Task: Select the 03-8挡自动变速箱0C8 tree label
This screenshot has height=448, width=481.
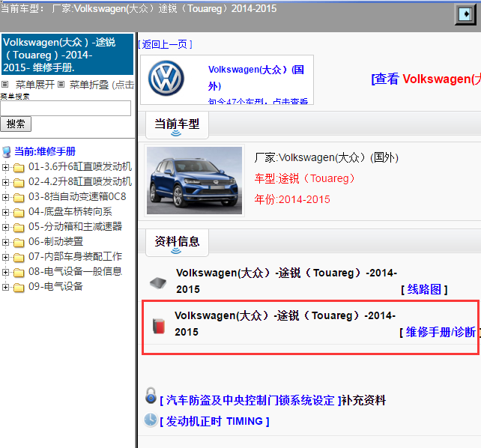Action: (77, 197)
